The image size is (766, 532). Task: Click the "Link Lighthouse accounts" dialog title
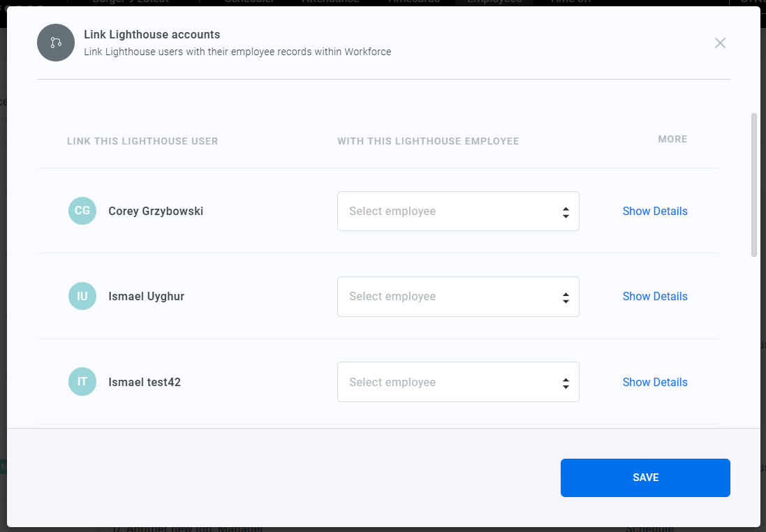pyautogui.click(x=152, y=34)
